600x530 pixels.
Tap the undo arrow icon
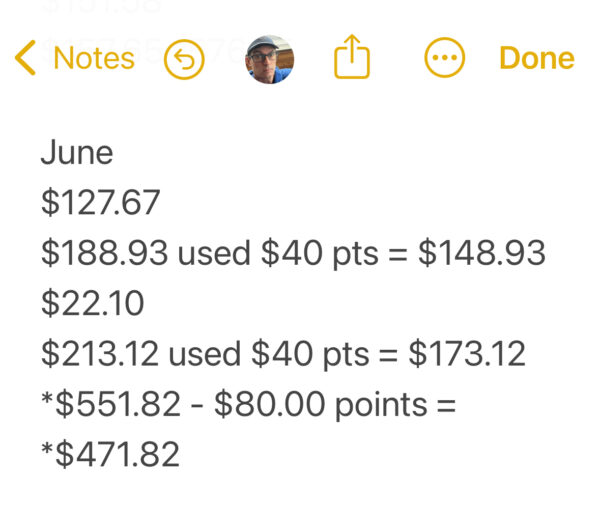[x=183, y=60]
